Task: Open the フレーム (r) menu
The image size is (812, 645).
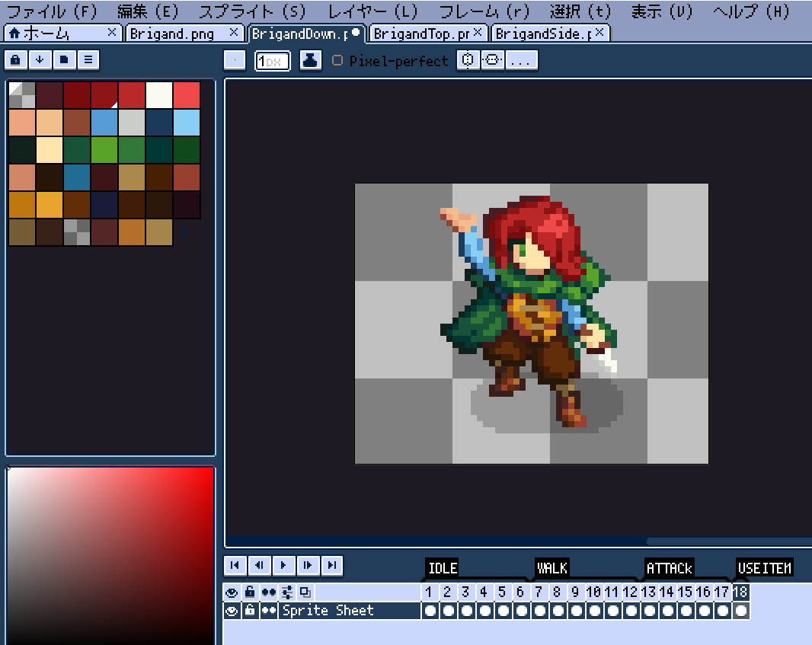Action: 484,11
